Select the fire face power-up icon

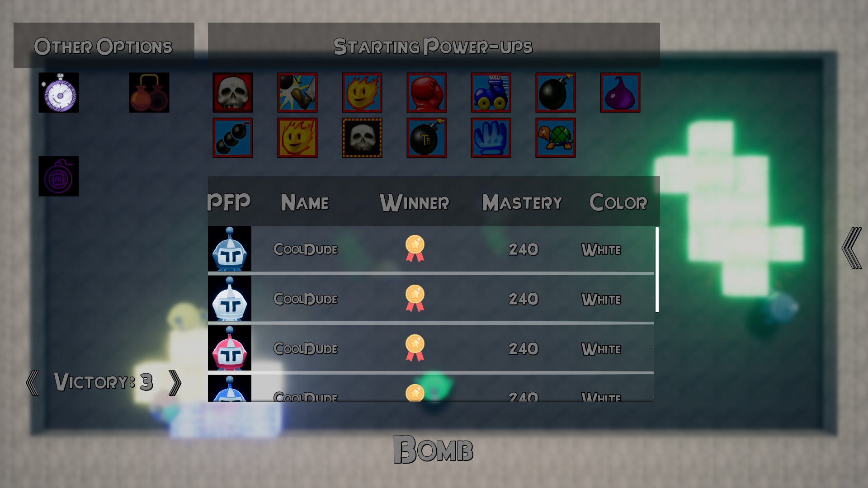(361, 92)
